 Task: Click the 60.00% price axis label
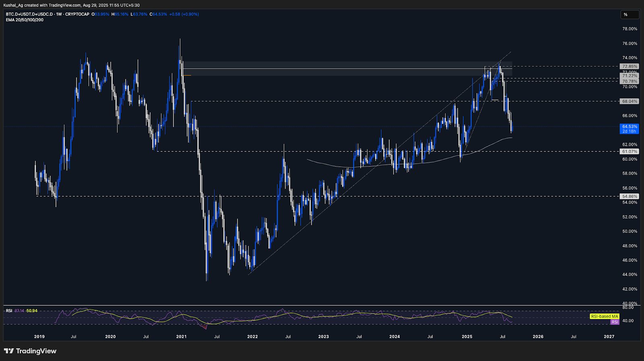click(x=630, y=159)
